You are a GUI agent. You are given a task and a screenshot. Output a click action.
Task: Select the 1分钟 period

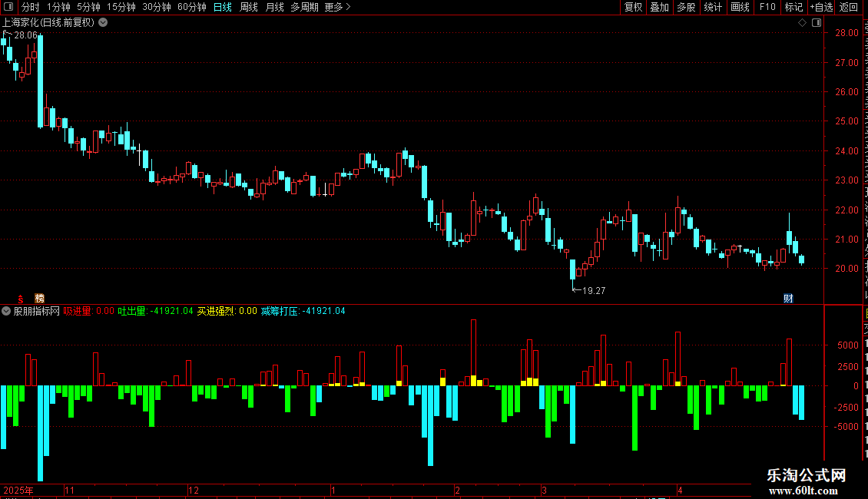pos(58,7)
